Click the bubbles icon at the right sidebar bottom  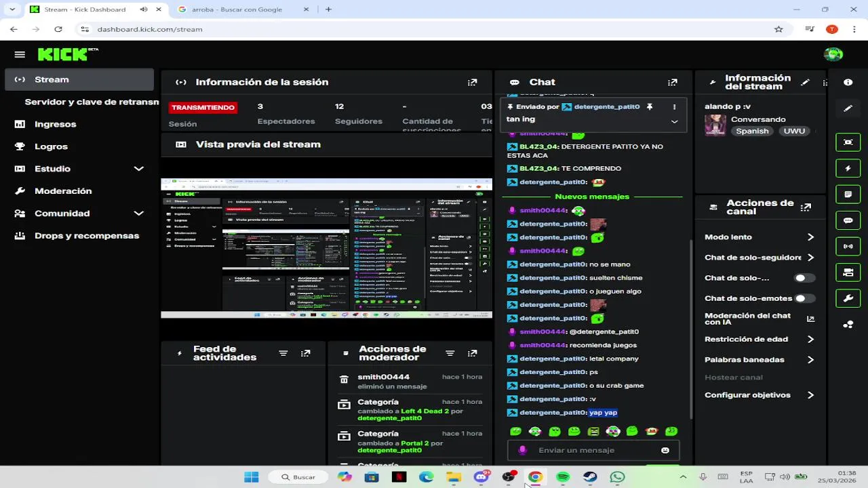click(x=848, y=325)
